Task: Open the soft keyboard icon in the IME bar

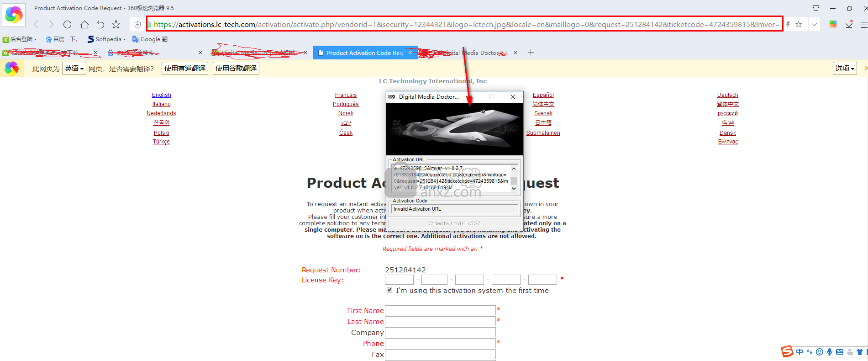Action: coord(840,352)
